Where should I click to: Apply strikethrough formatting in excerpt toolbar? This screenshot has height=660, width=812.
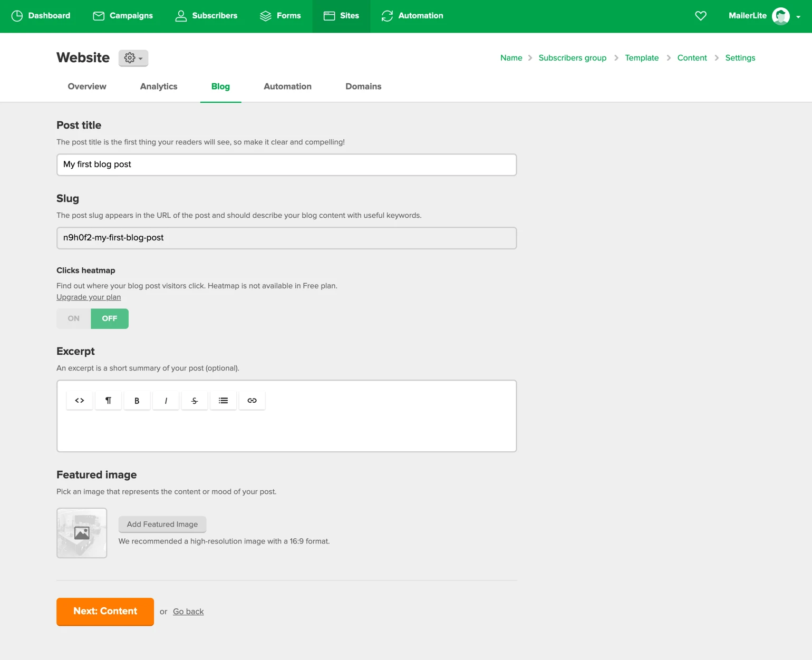[195, 401]
